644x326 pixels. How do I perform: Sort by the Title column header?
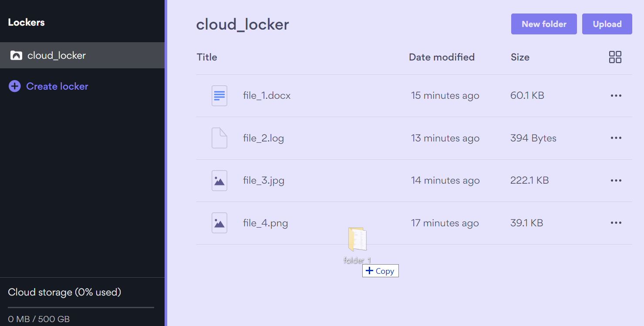pyautogui.click(x=207, y=57)
